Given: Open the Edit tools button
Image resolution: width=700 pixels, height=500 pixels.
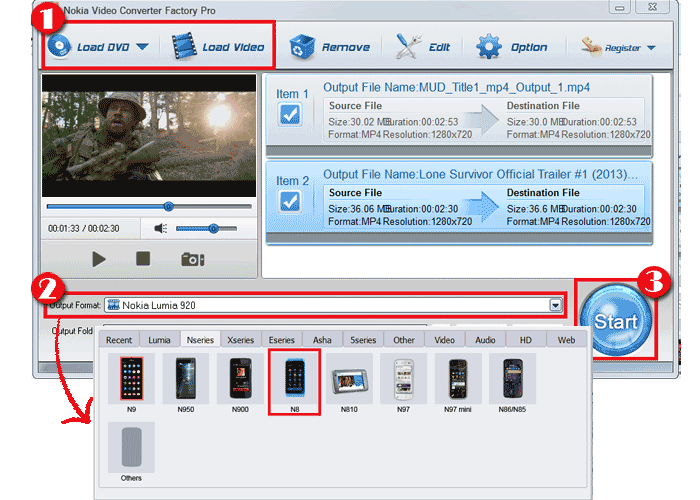Looking at the screenshot, I should coord(423,46).
